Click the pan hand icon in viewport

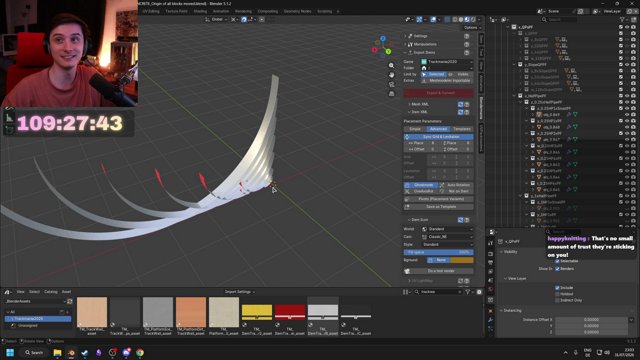[x=391, y=75]
